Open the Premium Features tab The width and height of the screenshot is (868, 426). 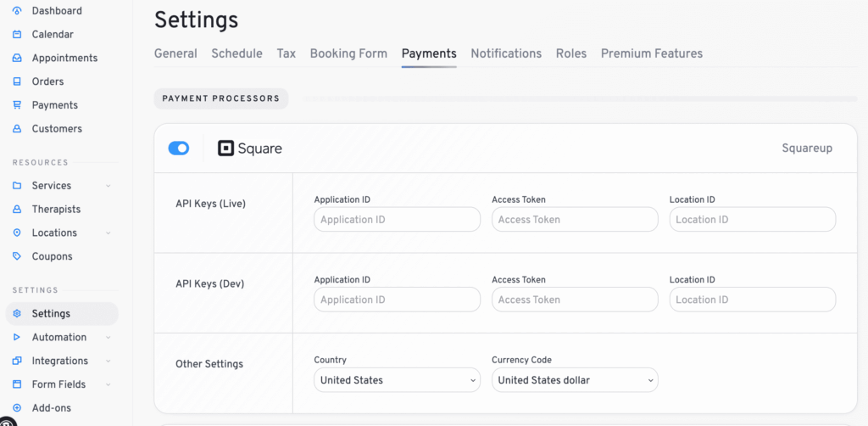tap(652, 53)
